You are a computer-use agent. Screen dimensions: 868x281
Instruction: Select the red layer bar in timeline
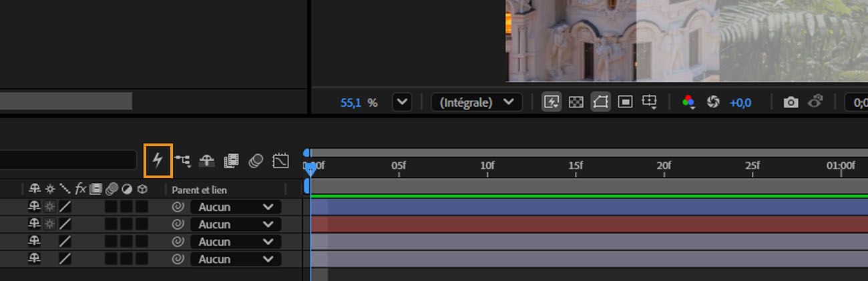coord(590,224)
